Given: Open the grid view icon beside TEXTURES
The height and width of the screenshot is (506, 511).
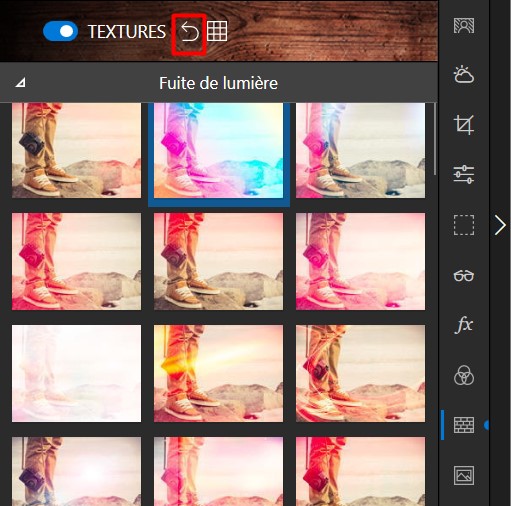Looking at the screenshot, I should click(217, 31).
